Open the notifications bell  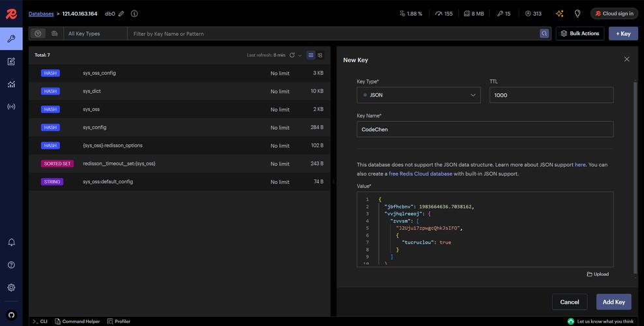pos(11,243)
